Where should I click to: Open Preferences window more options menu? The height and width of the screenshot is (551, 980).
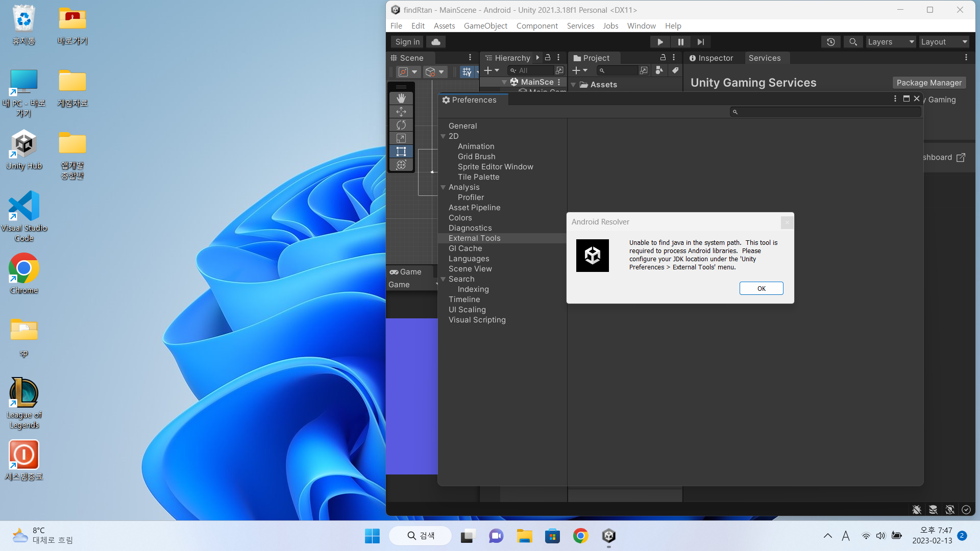point(895,99)
